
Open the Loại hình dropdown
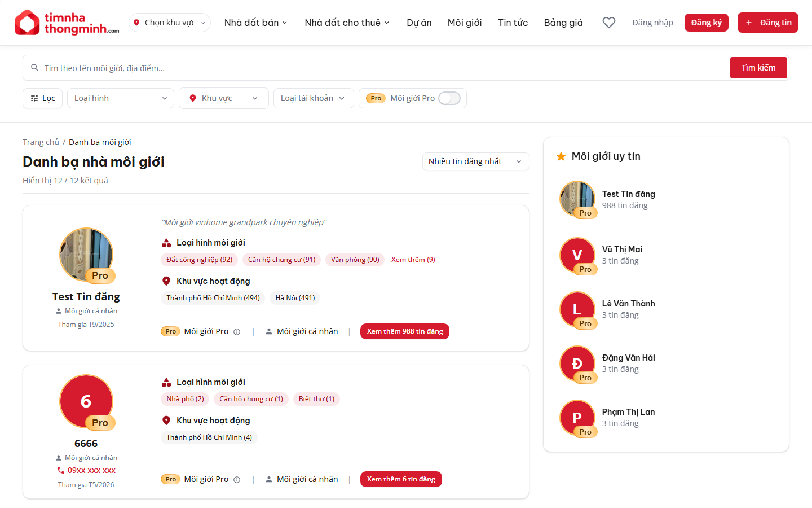click(121, 98)
